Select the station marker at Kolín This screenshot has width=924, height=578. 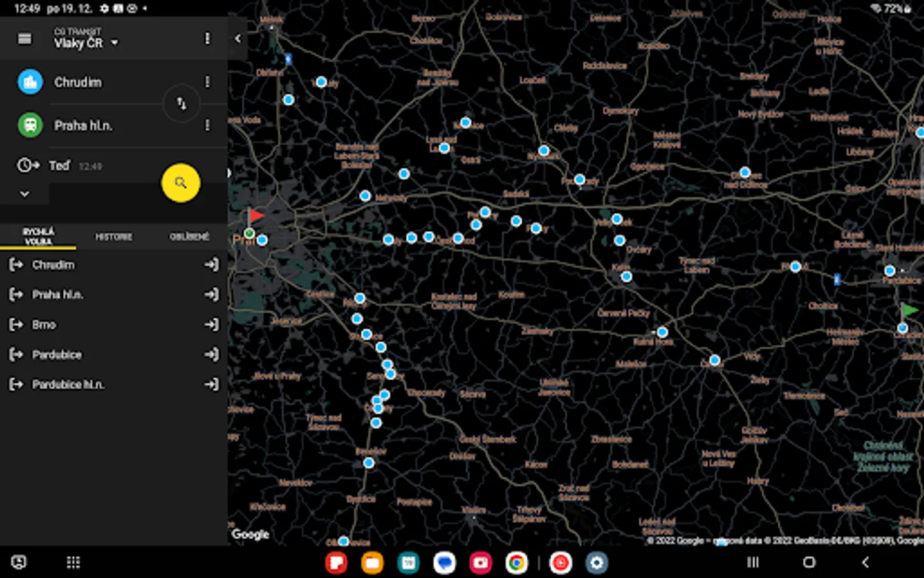[626, 277]
